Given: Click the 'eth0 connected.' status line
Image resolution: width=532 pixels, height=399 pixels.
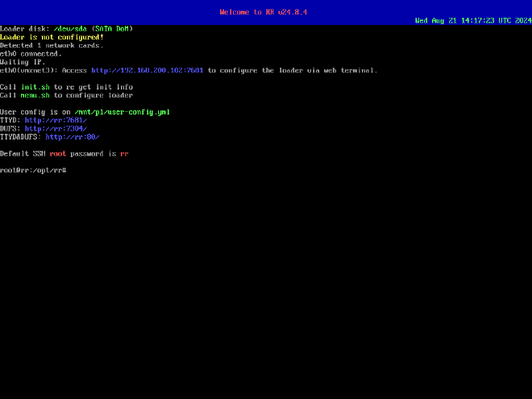Looking at the screenshot, I should (x=31, y=54).
